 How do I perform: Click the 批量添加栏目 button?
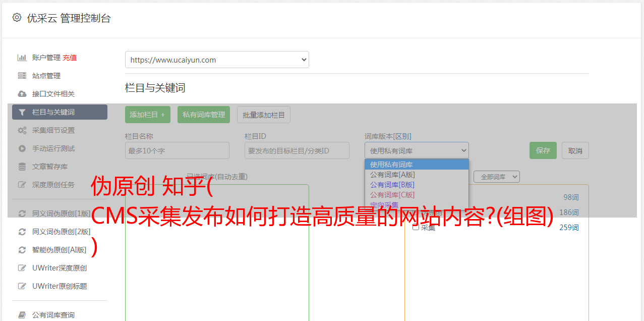[x=264, y=115]
